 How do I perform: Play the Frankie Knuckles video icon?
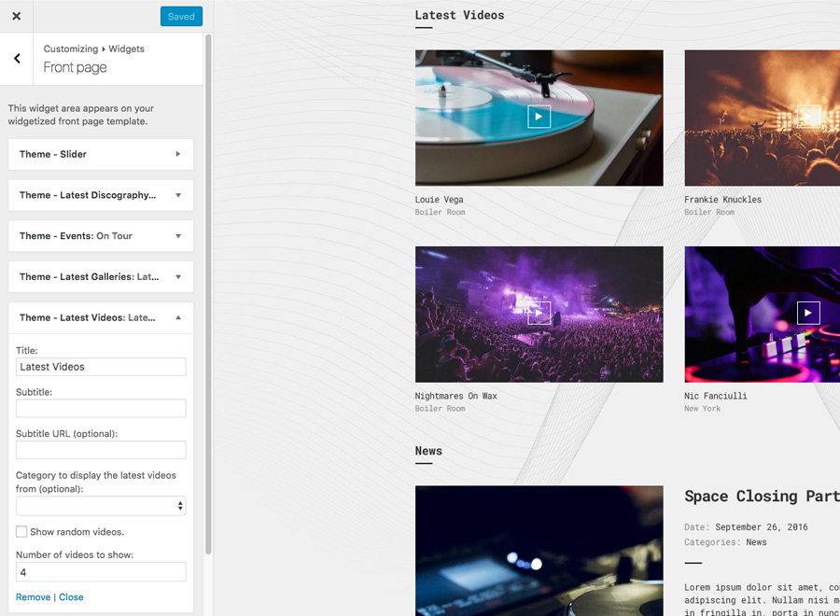(808, 117)
